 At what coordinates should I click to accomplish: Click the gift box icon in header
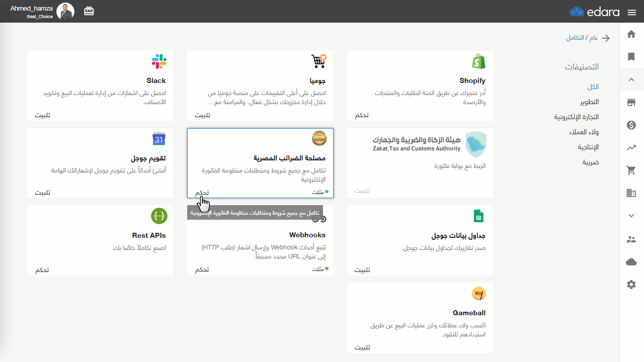[89, 11]
